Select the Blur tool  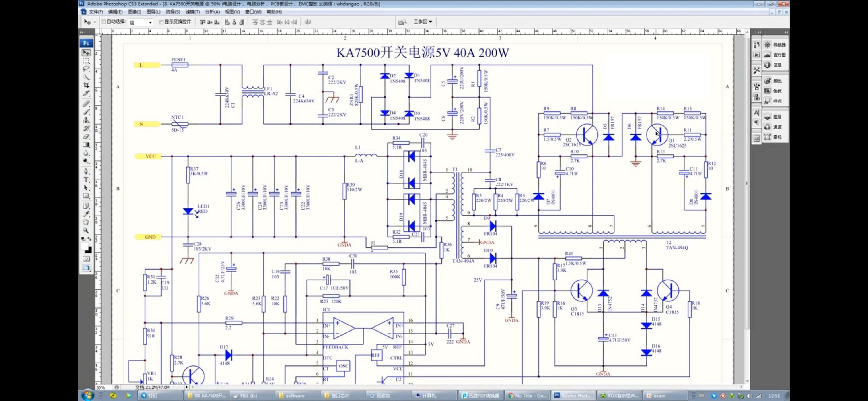point(86,153)
